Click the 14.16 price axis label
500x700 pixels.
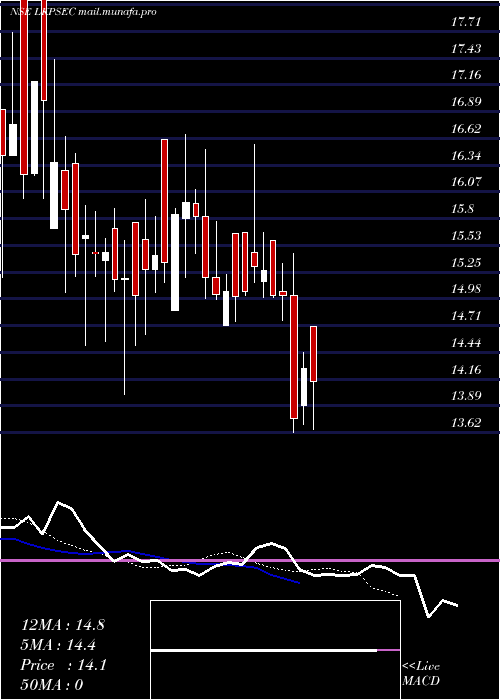[466, 370]
